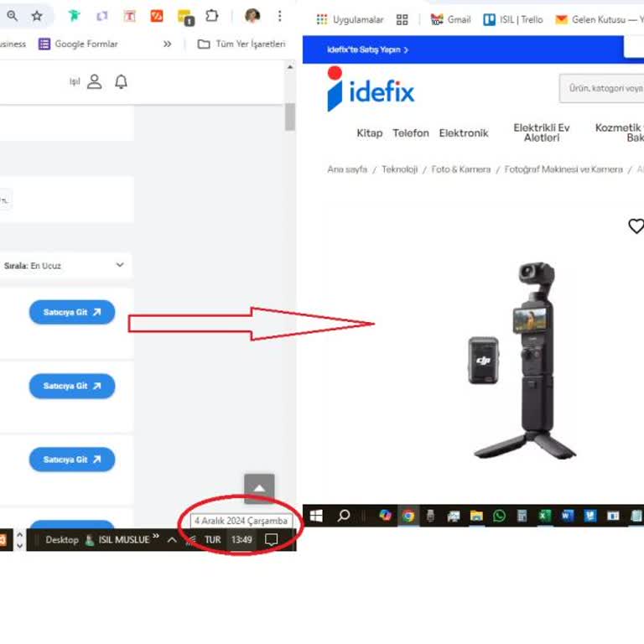Click the DJI pocket camera product image
Image resolution: width=644 pixels, height=644 pixels.
click(x=523, y=361)
